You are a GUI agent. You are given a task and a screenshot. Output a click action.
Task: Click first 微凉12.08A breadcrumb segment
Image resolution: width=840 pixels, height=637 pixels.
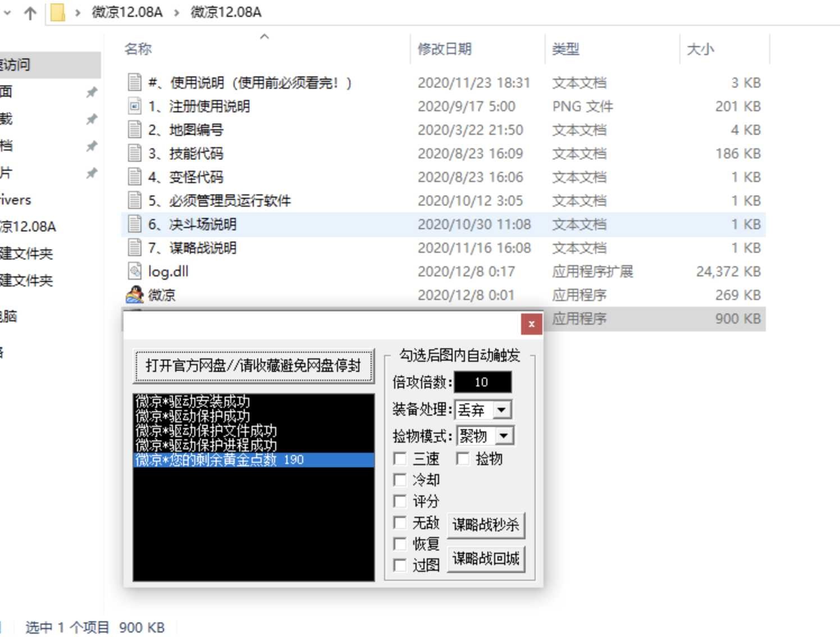(x=127, y=12)
